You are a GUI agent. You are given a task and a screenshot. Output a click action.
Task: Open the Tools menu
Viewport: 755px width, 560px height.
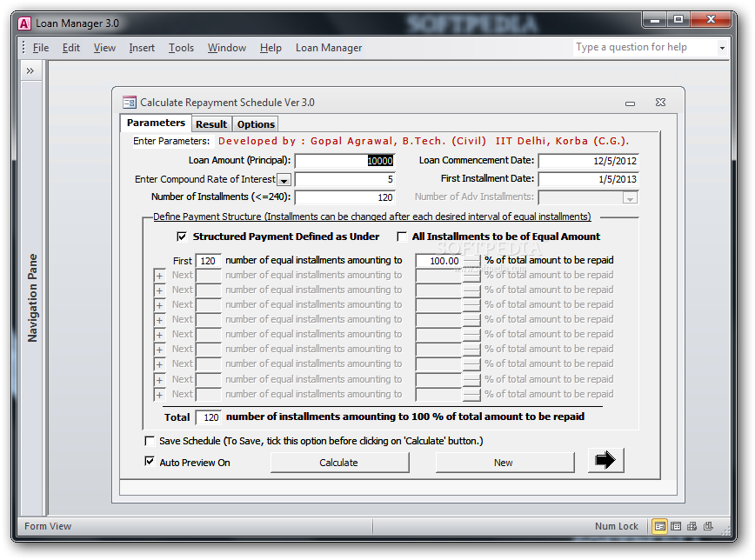(181, 48)
